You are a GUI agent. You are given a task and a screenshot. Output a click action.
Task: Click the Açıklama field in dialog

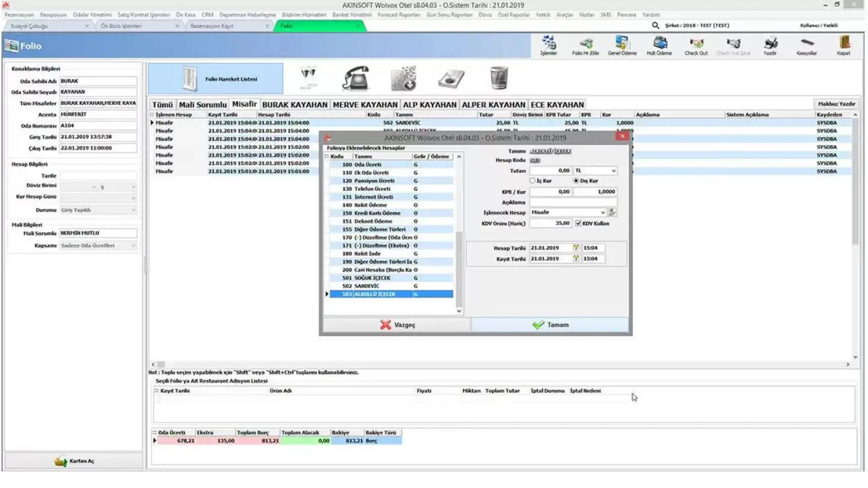point(573,202)
